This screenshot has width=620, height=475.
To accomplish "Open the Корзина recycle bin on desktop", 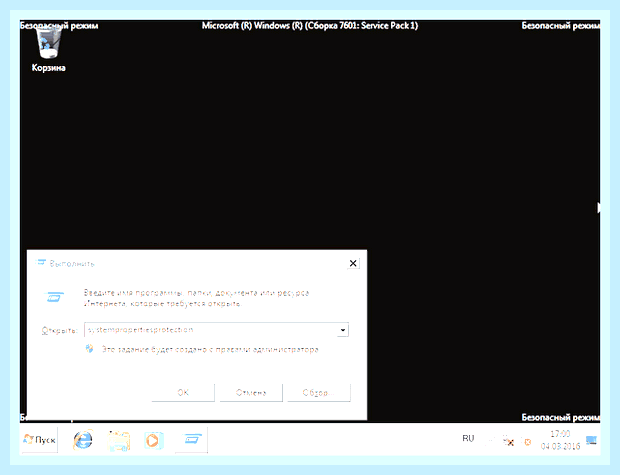I will click(49, 49).
